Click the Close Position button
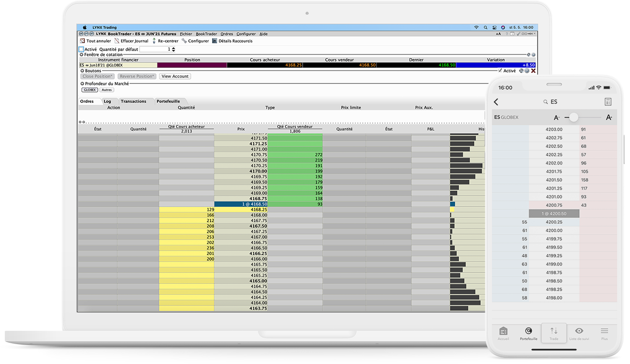This screenshot has width=630, height=364. click(98, 76)
